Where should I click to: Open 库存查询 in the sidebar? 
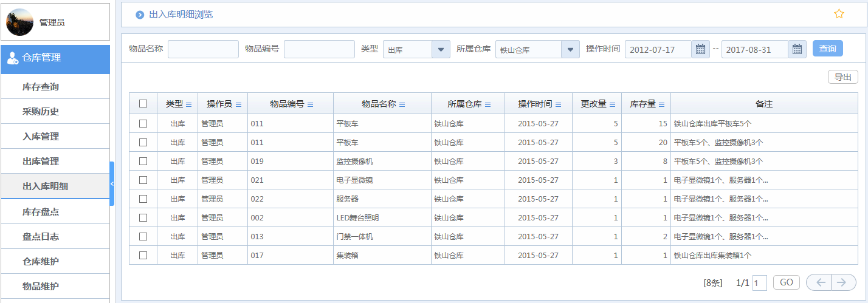(41, 87)
